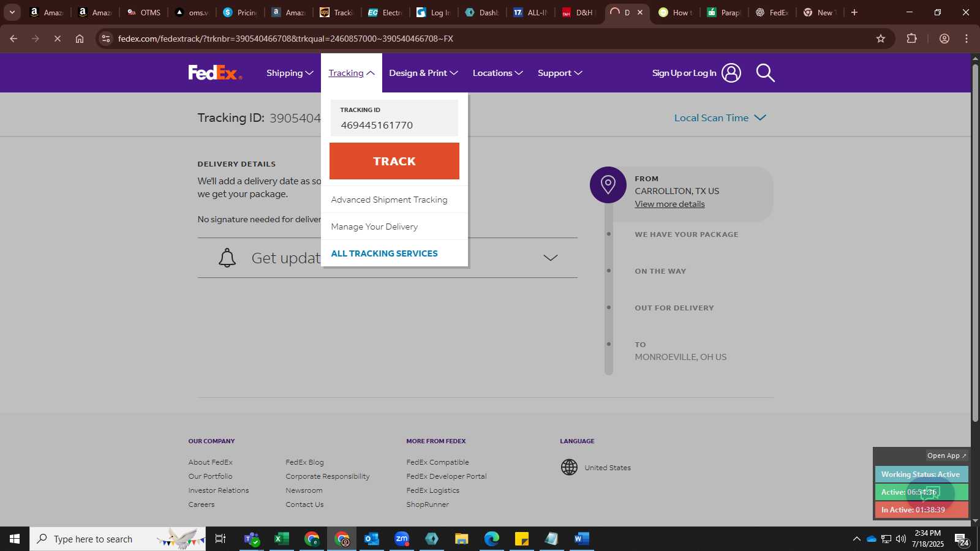Click the browser home icon

point(80,39)
